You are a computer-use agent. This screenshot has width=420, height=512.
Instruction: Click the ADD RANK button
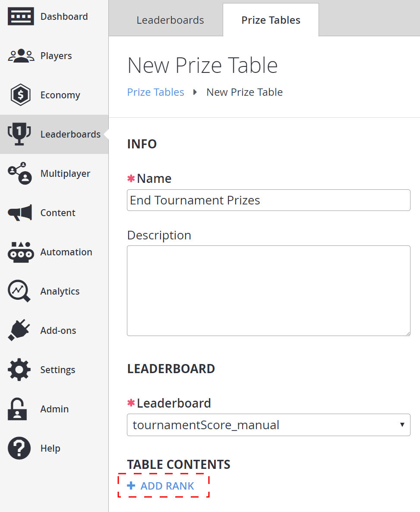164,486
